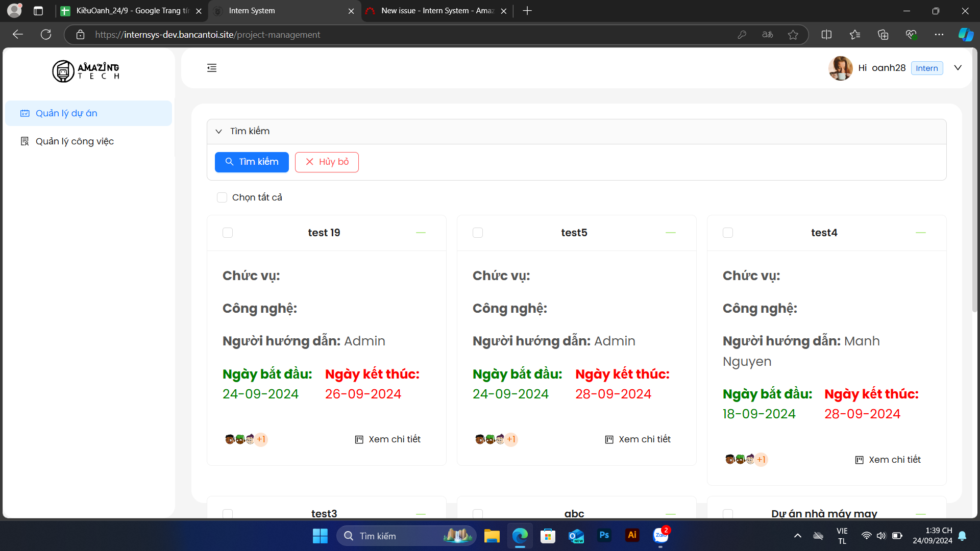Click the Amazing Tech logo
This screenshot has height=551, width=980.
click(x=86, y=71)
